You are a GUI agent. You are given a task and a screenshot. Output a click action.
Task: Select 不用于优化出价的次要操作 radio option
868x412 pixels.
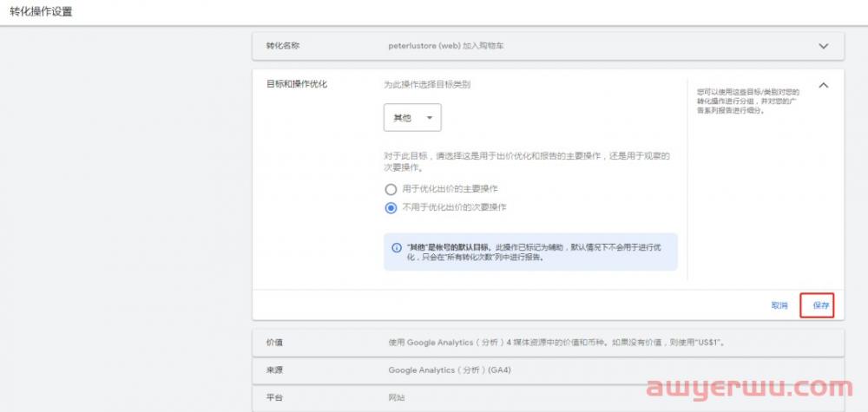[391, 208]
